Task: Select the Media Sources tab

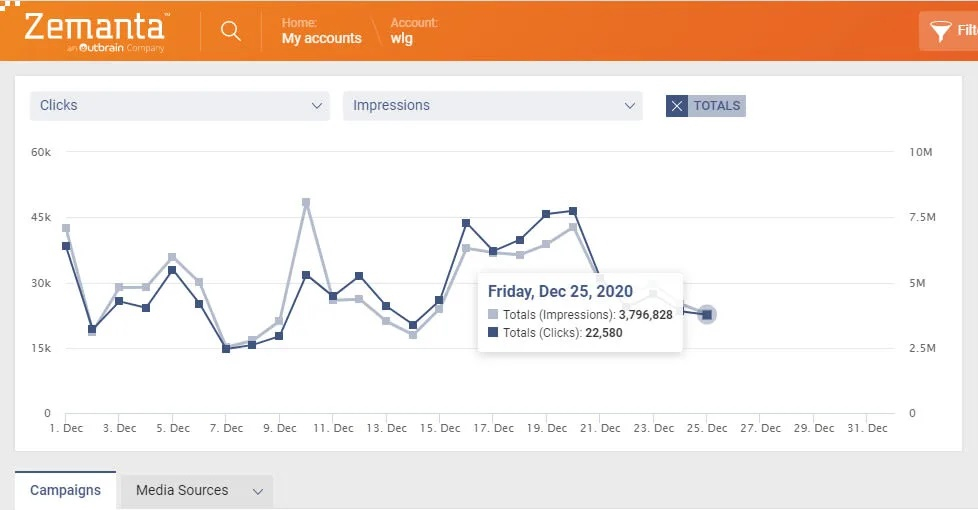Action: click(x=182, y=490)
